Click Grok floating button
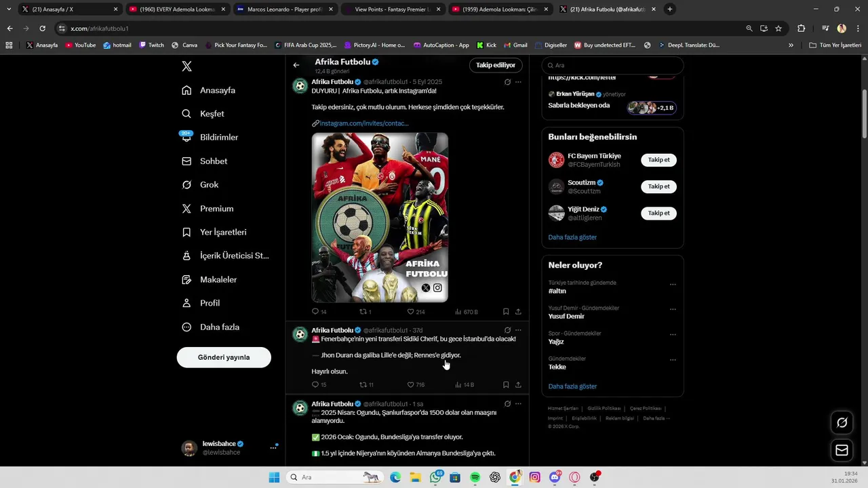Image resolution: width=868 pixels, height=488 pixels. point(842,422)
